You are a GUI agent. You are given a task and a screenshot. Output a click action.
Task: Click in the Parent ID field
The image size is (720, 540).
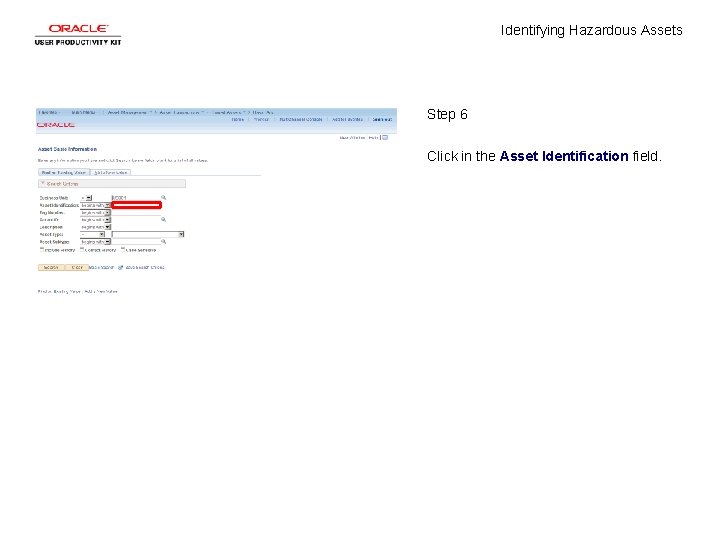(x=136, y=220)
